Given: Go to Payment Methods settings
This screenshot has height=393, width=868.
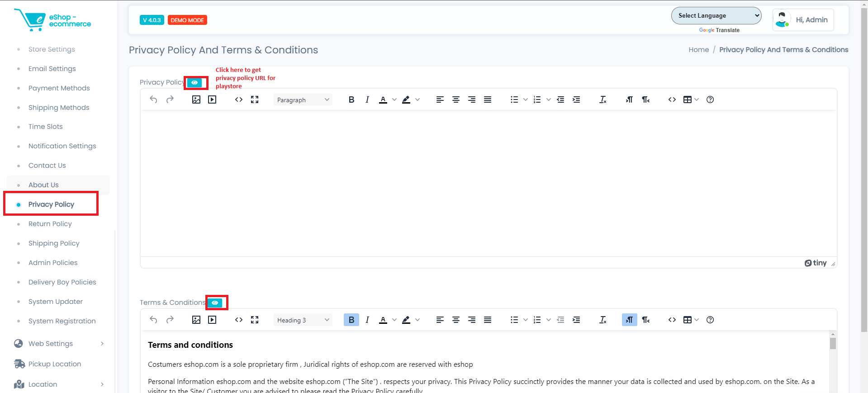Looking at the screenshot, I should pos(59,88).
